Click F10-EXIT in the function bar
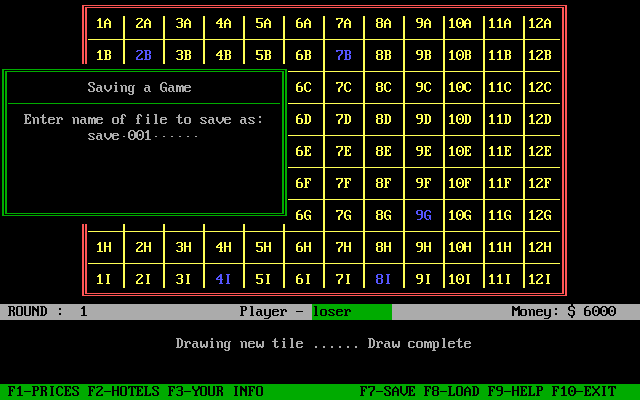 pyautogui.click(x=584, y=391)
